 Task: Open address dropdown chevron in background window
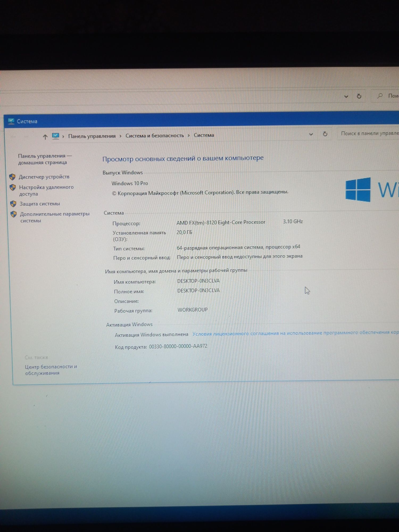pos(346,97)
